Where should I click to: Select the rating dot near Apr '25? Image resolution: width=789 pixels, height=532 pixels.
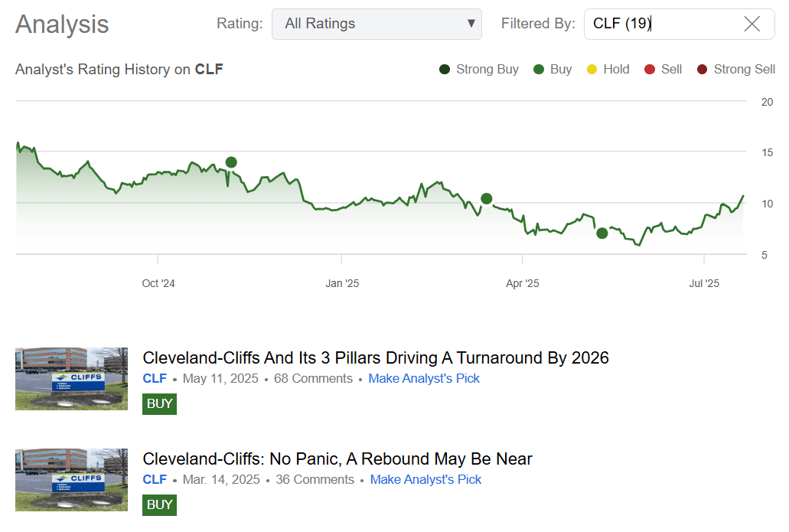pos(487,199)
